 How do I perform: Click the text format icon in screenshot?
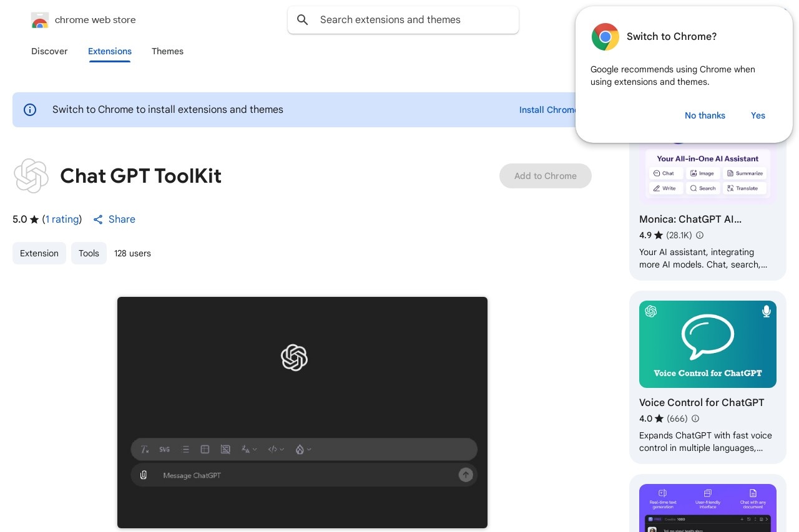(x=145, y=449)
